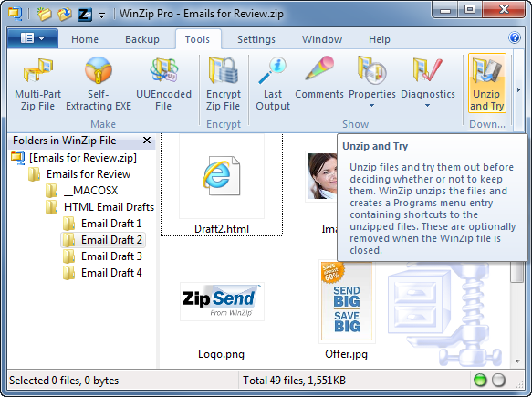Close the Folders in WinZip File pane

pyautogui.click(x=147, y=141)
